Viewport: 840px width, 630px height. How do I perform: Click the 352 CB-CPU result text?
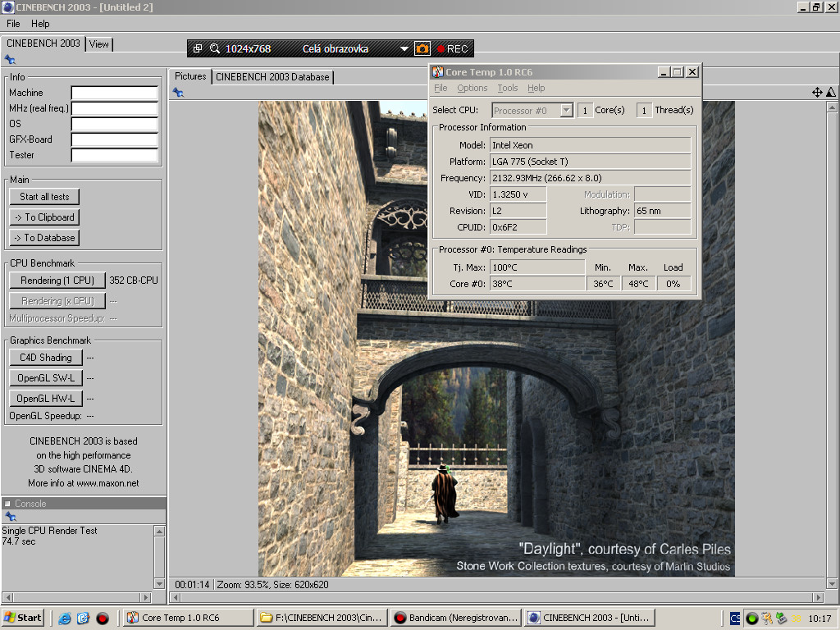pyautogui.click(x=134, y=281)
